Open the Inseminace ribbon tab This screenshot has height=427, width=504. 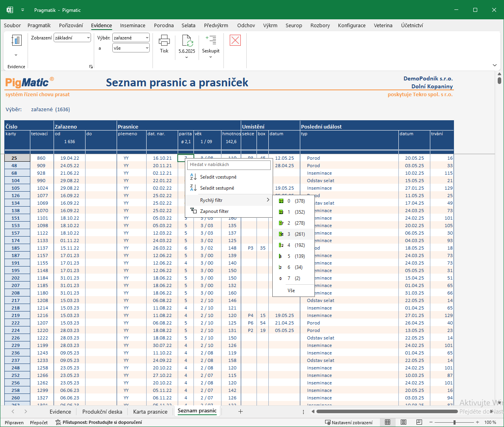(133, 25)
